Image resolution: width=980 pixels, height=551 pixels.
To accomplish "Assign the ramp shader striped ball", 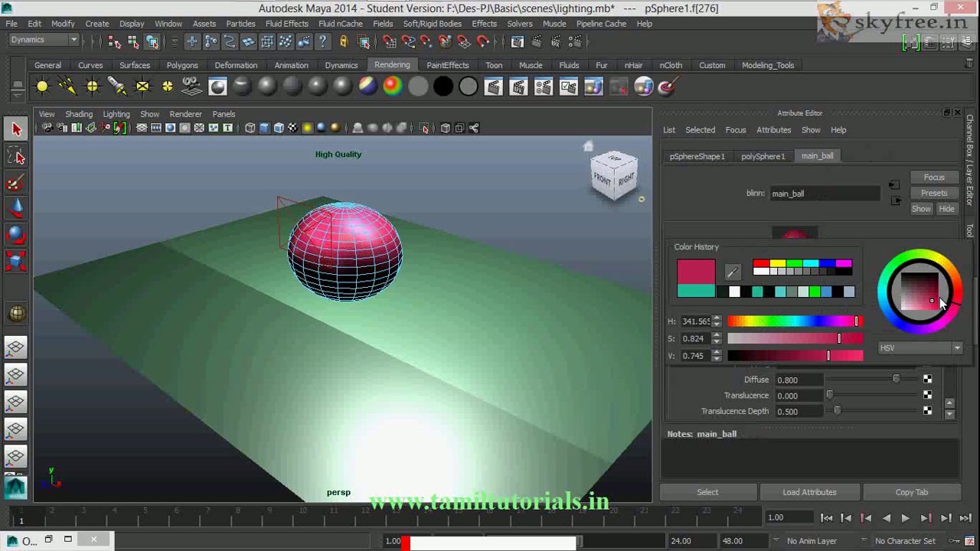I will 367,86.
